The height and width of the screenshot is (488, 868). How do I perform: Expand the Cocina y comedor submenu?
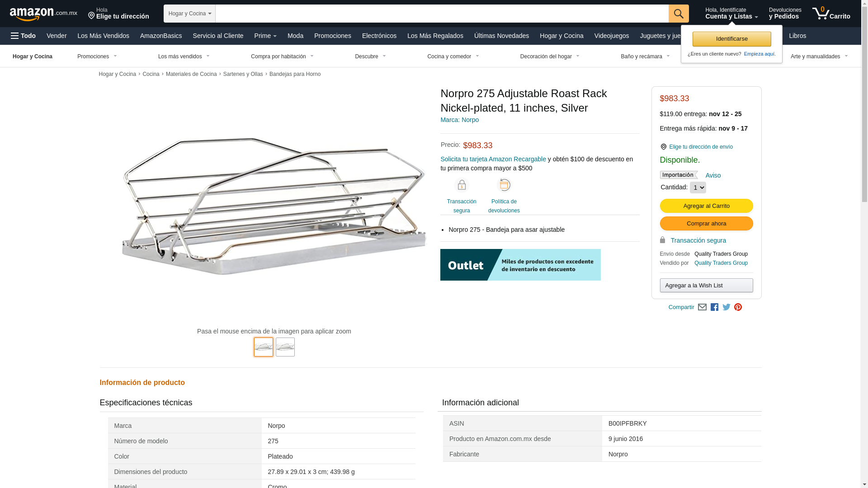(453, 56)
